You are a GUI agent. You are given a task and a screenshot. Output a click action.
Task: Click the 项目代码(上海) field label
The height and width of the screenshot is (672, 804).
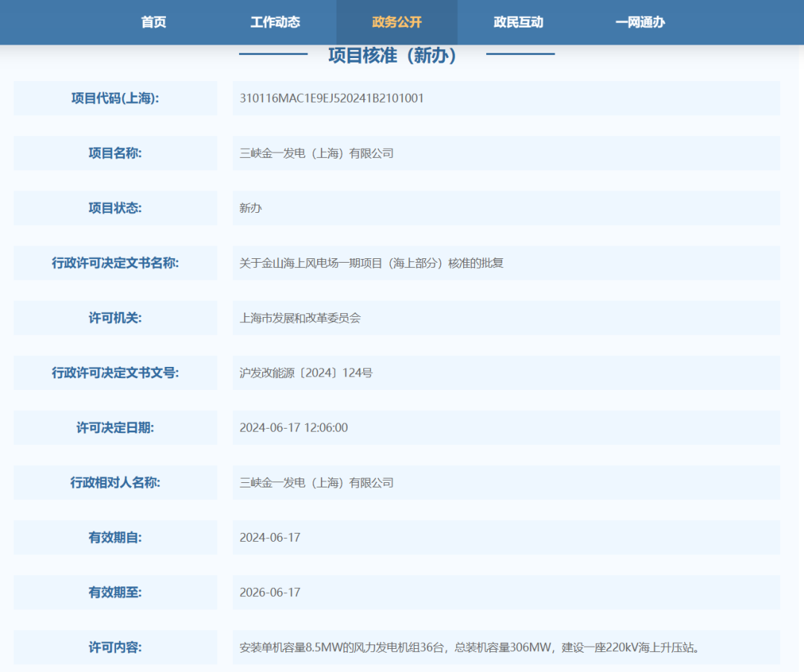tap(115, 98)
